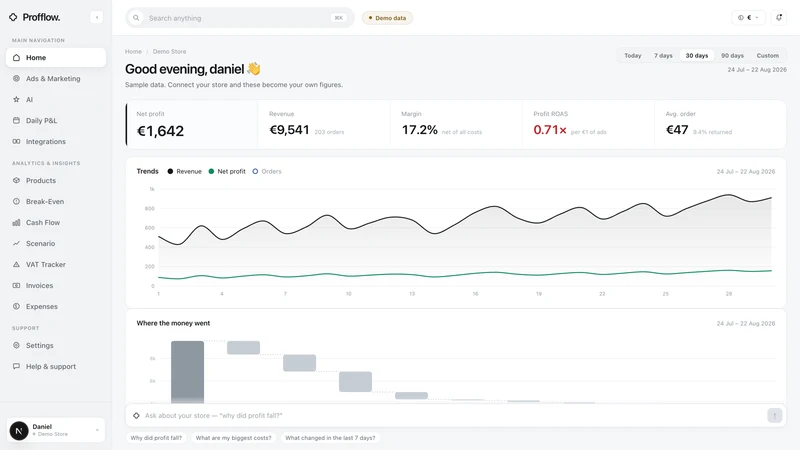Screen dimensions: 800x450
Task: Click the 'Where the money went' heading
Action: click(x=173, y=323)
